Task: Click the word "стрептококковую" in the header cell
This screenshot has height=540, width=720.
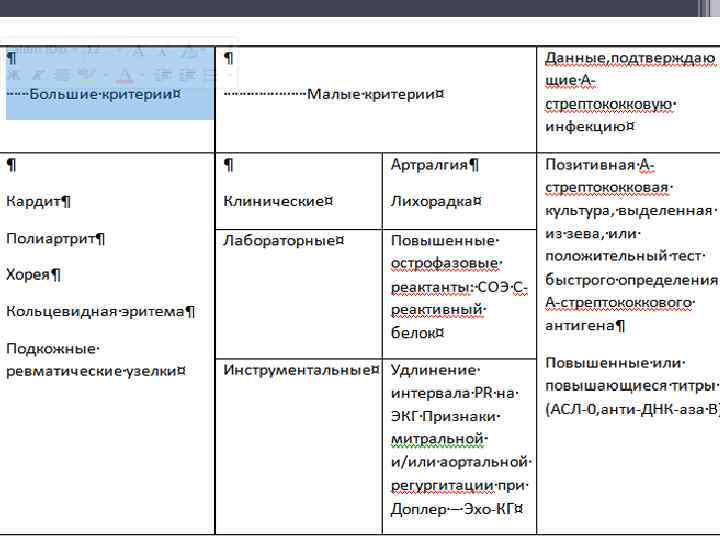Action: click(x=608, y=105)
